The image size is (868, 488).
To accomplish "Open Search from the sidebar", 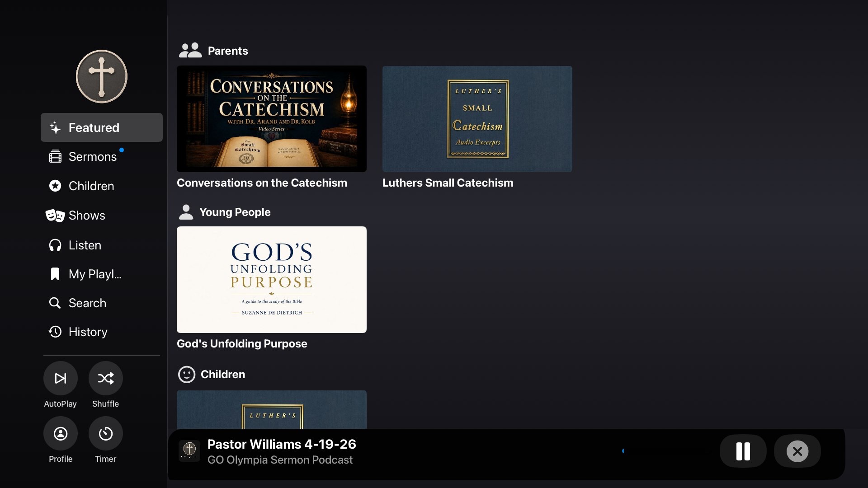I will pos(101,303).
